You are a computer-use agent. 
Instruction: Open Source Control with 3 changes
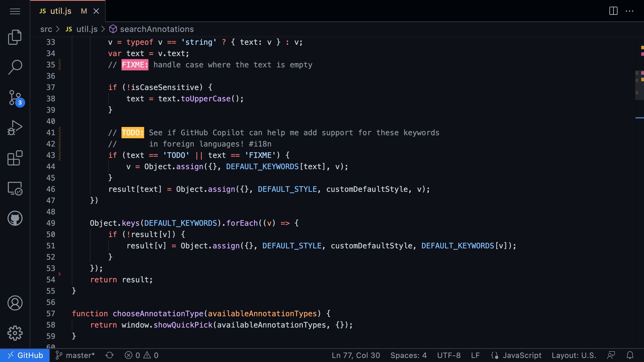click(15, 97)
